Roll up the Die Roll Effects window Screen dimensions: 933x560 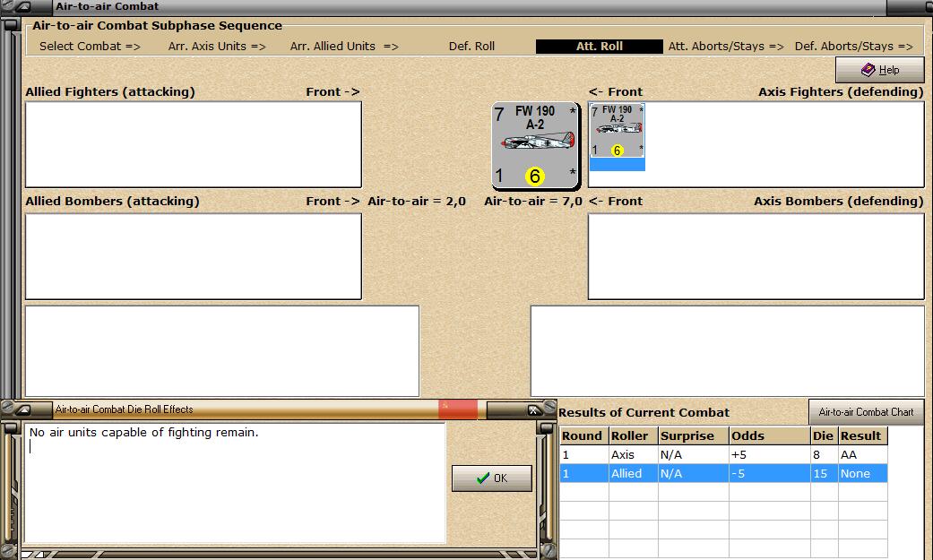(x=23, y=409)
